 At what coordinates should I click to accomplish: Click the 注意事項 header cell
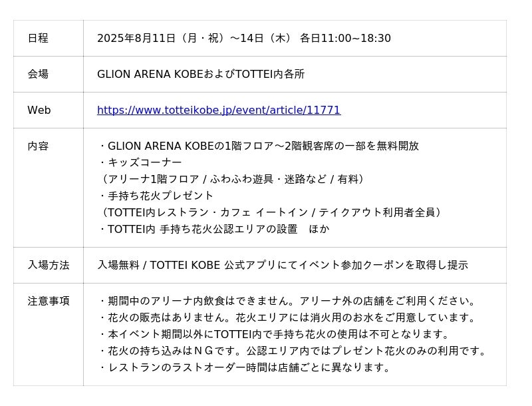48,301
